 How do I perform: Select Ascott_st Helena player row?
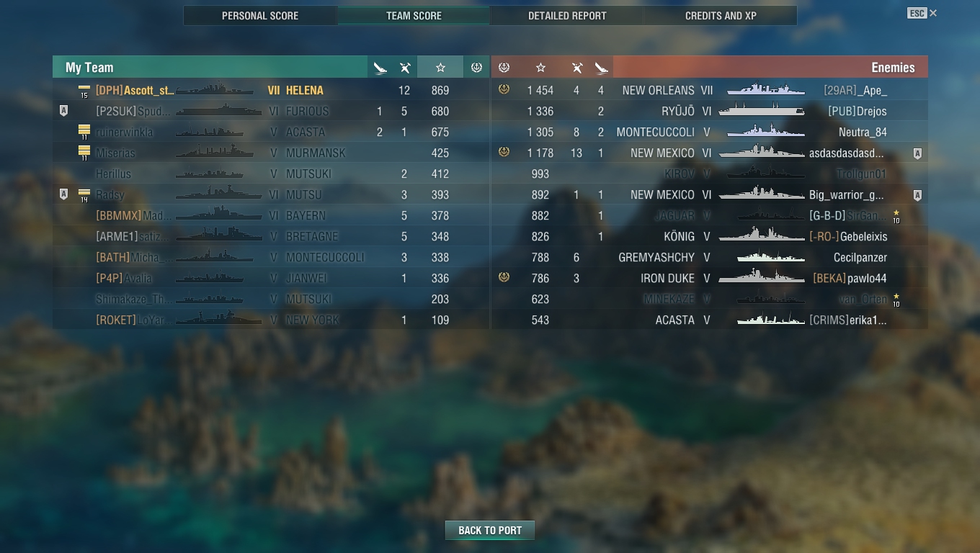coord(271,90)
